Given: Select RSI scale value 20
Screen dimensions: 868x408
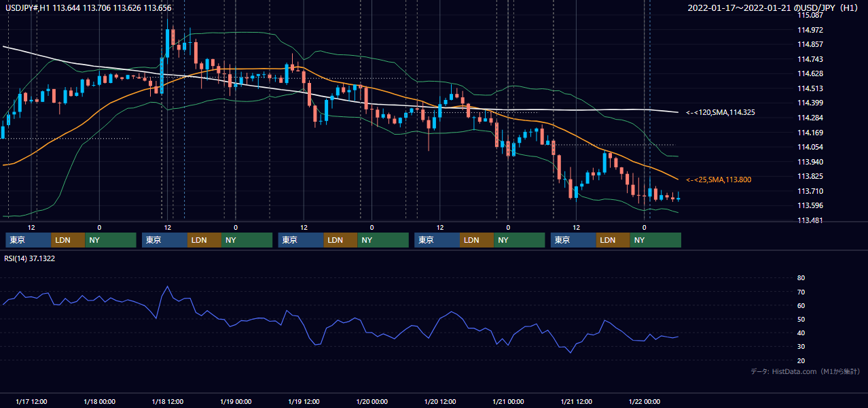Looking at the screenshot, I should pos(801,360).
